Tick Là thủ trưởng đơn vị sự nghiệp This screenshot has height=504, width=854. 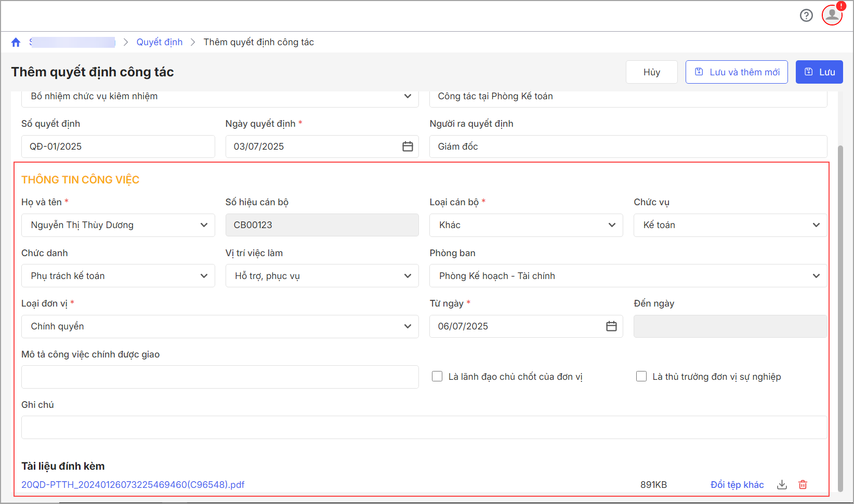[x=641, y=377]
